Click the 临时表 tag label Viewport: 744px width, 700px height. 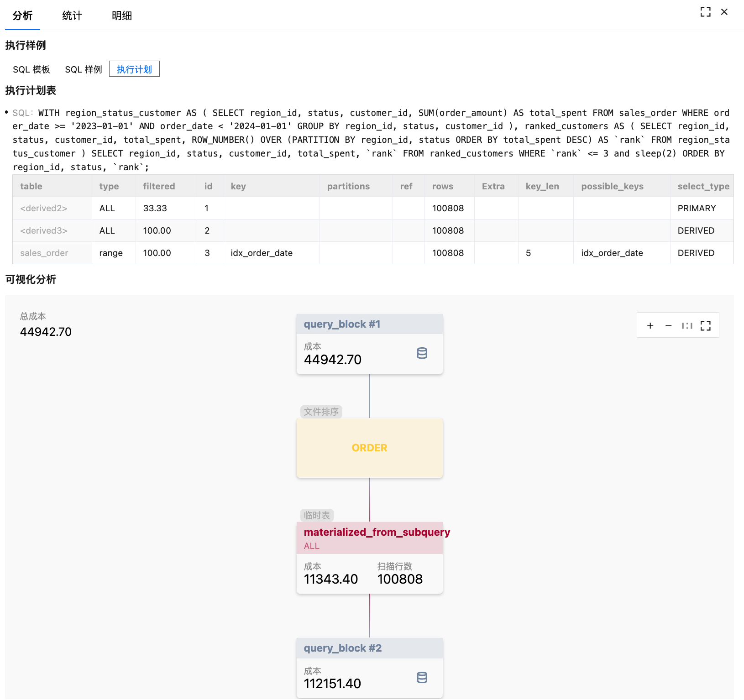pos(317,515)
